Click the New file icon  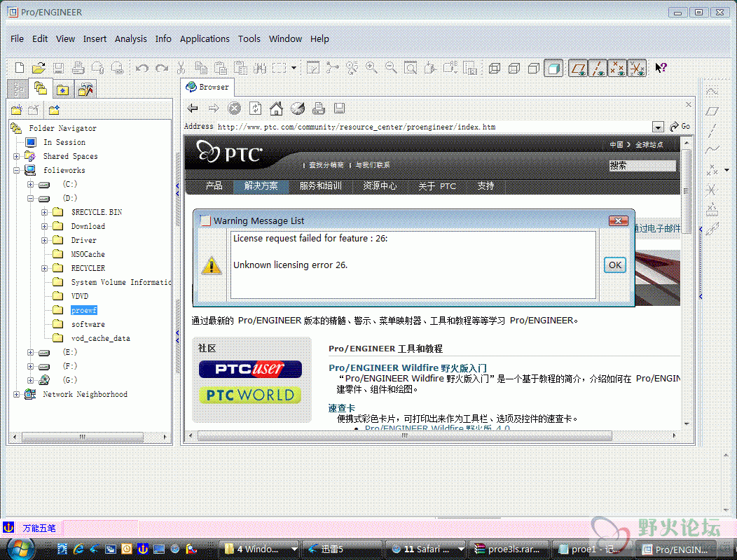[x=20, y=68]
